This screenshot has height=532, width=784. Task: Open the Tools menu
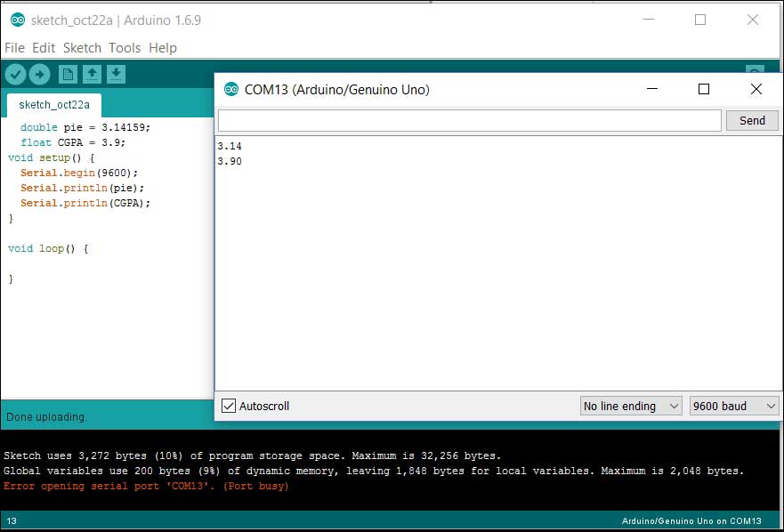(x=125, y=48)
